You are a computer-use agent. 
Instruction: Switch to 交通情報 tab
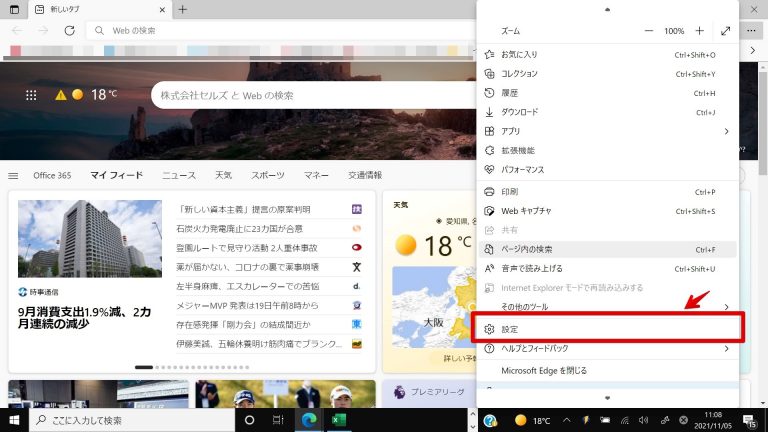[365, 175]
